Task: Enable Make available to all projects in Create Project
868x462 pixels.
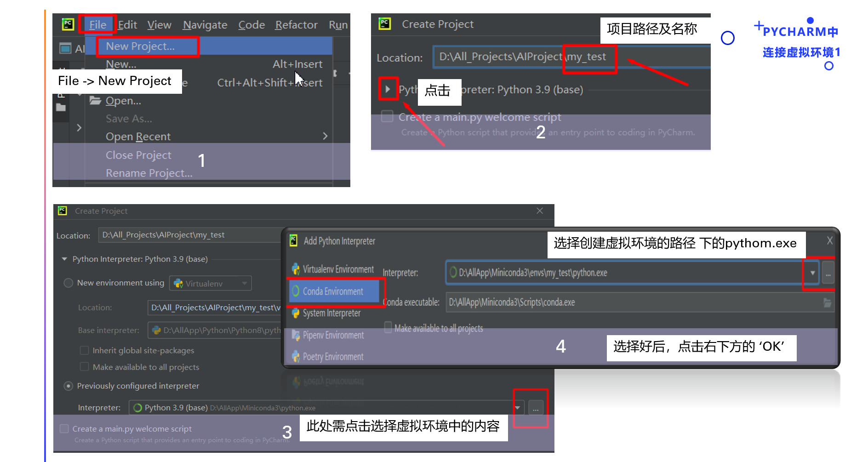Action: click(85, 367)
